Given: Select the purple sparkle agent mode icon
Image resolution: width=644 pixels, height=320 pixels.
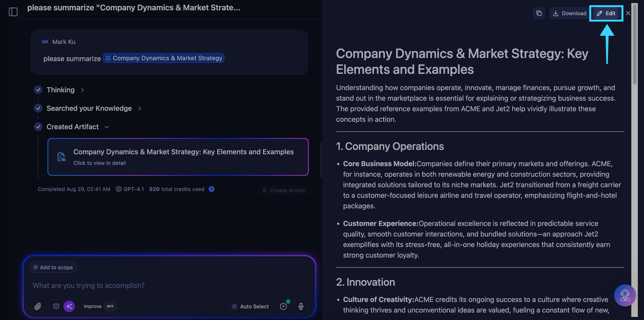Looking at the screenshot, I should coord(69,306).
